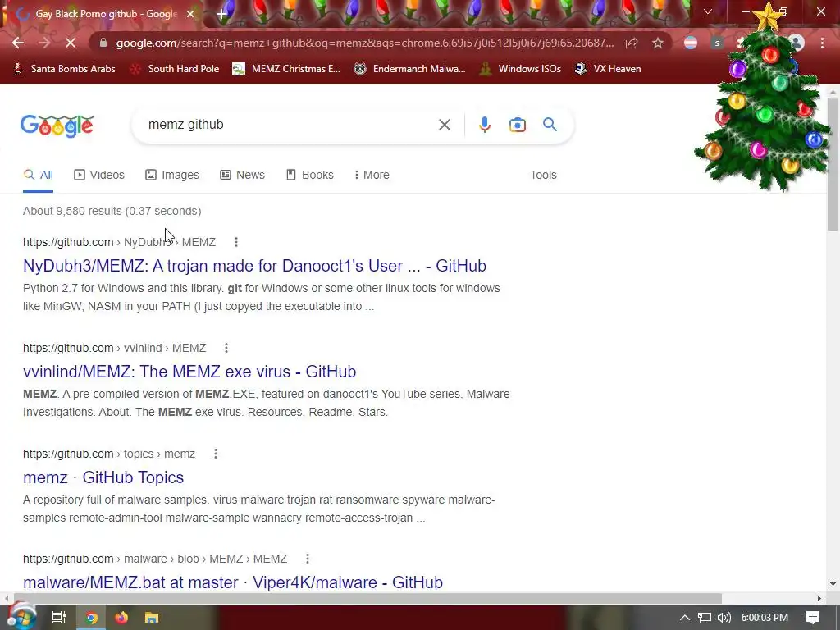Click the Chrome taskbar icon
This screenshot has width=840, height=630.
(x=92, y=618)
